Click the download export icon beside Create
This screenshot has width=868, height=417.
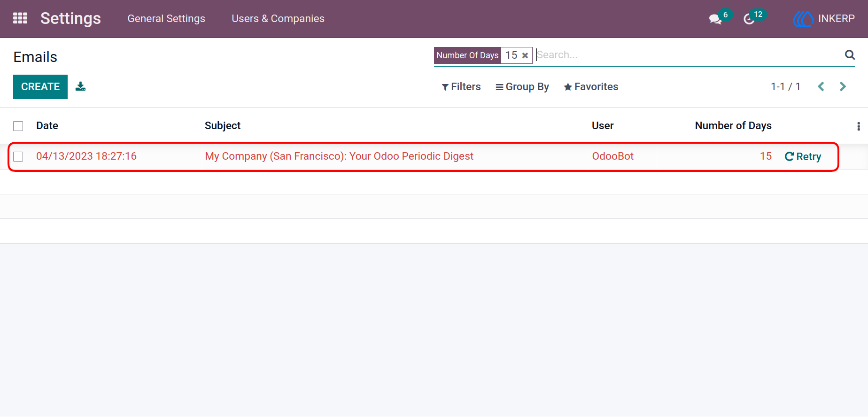(x=81, y=86)
